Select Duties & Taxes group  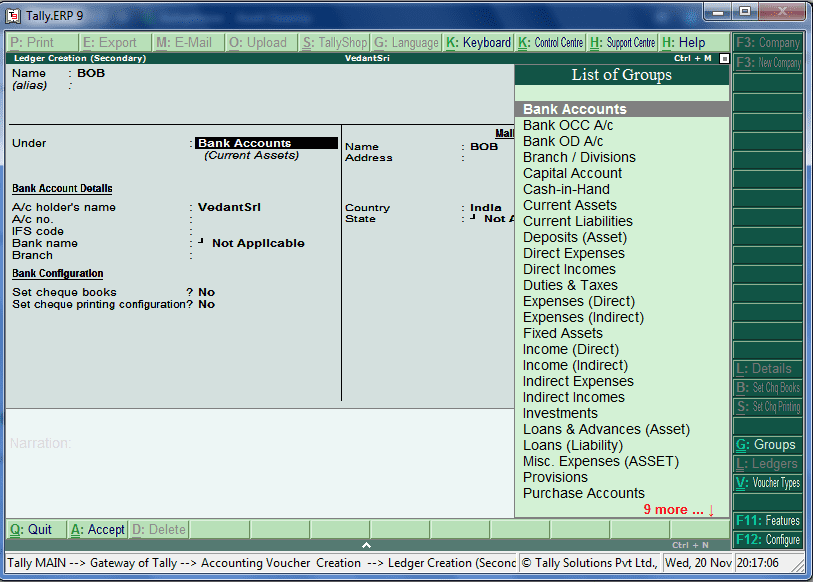tap(622, 285)
